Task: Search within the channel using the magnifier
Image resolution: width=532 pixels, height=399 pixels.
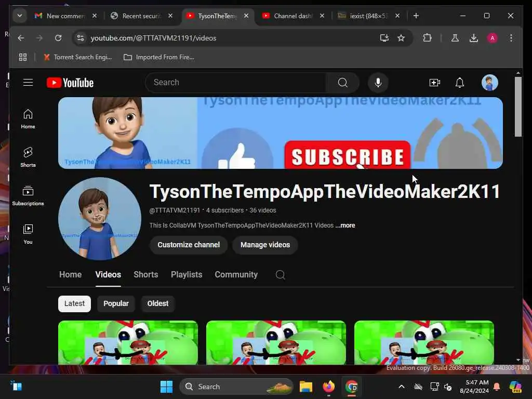Action: [280, 274]
